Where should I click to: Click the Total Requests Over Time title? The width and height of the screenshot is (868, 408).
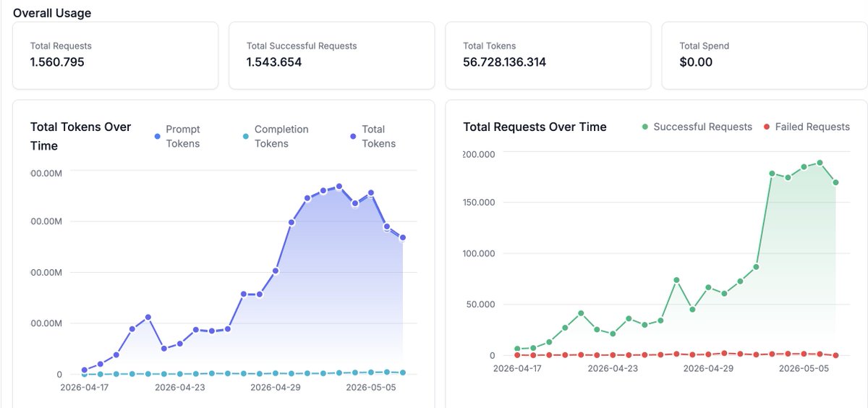click(535, 127)
